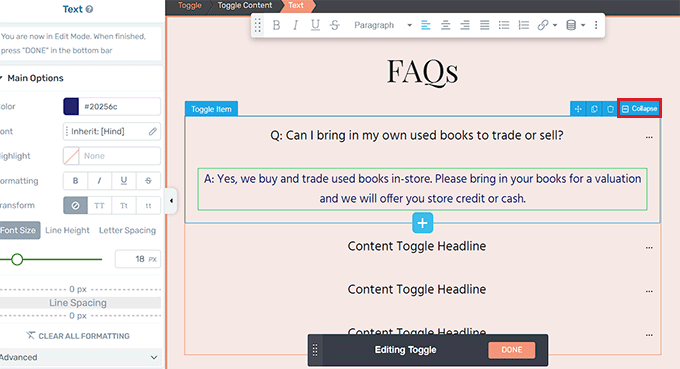This screenshot has width=680, height=369.
Task: Click the answer text about store credit
Action: (x=422, y=189)
